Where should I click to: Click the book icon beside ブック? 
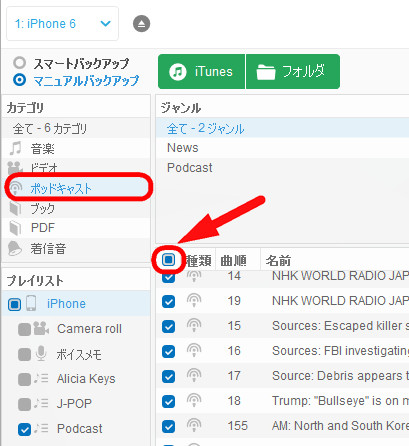click(x=15, y=209)
